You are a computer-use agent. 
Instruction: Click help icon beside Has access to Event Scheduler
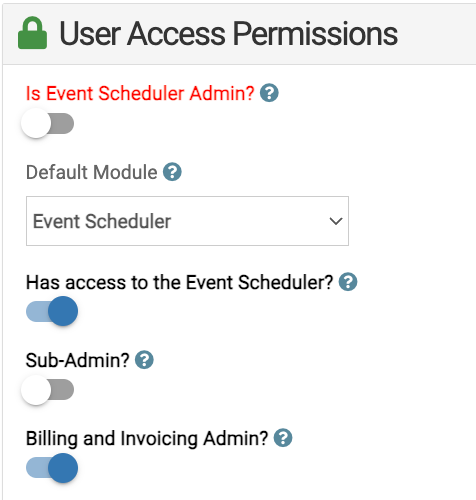coord(348,282)
